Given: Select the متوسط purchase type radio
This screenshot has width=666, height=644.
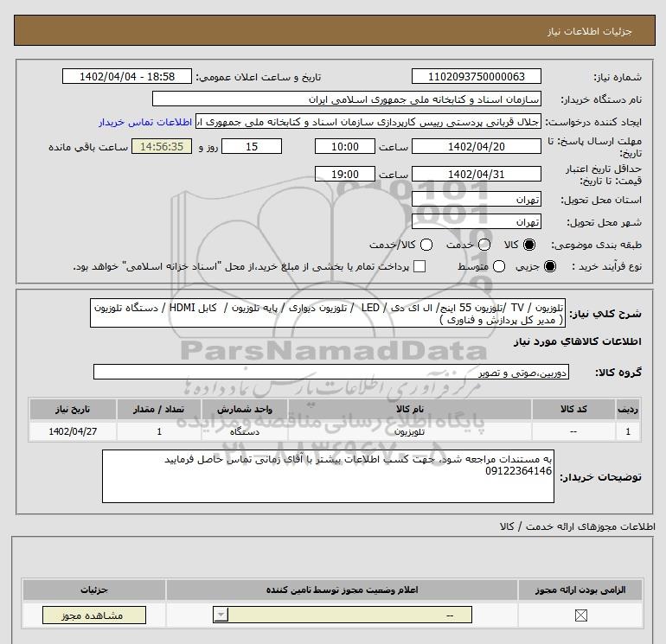Looking at the screenshot, I should (x=499, y=266).
